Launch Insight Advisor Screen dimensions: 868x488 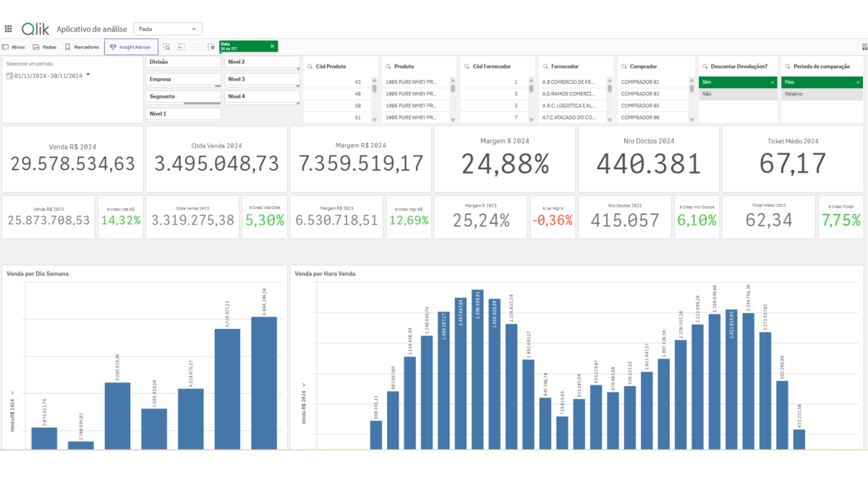click(130, 47)
